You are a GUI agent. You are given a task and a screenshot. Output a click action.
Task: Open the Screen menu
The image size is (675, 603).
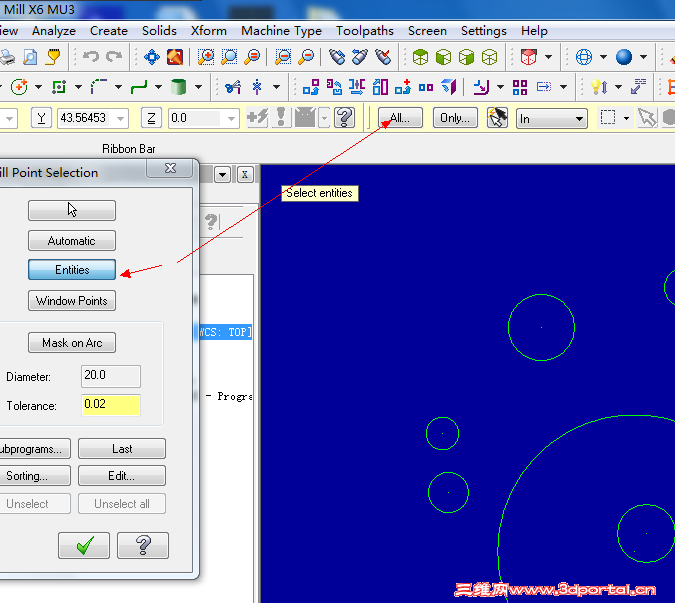pos(427,31)
